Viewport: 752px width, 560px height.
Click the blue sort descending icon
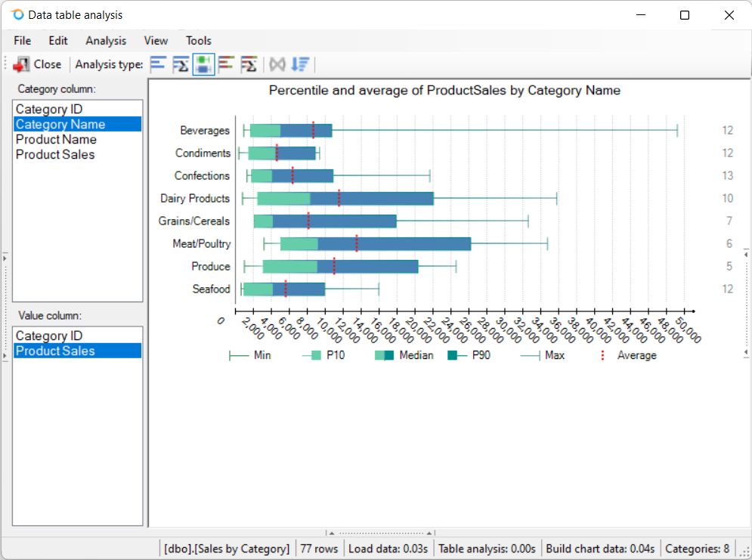point(300,64)
